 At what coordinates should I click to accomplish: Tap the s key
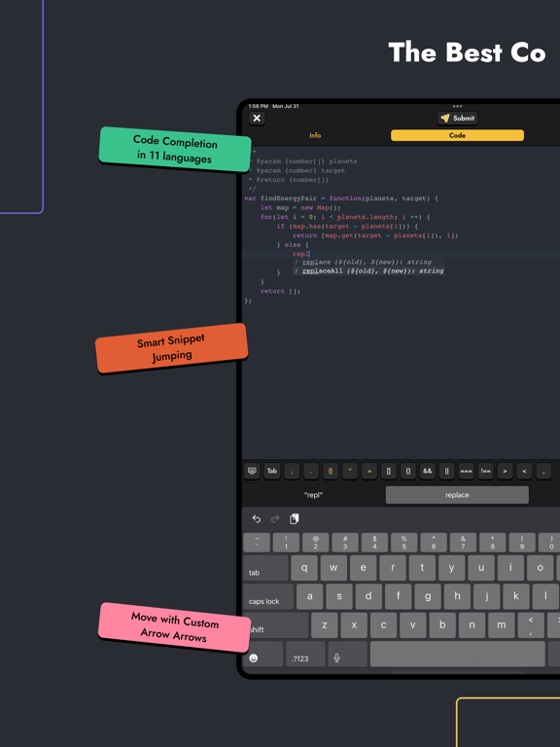pyautogui.click(x=339, y=596)
